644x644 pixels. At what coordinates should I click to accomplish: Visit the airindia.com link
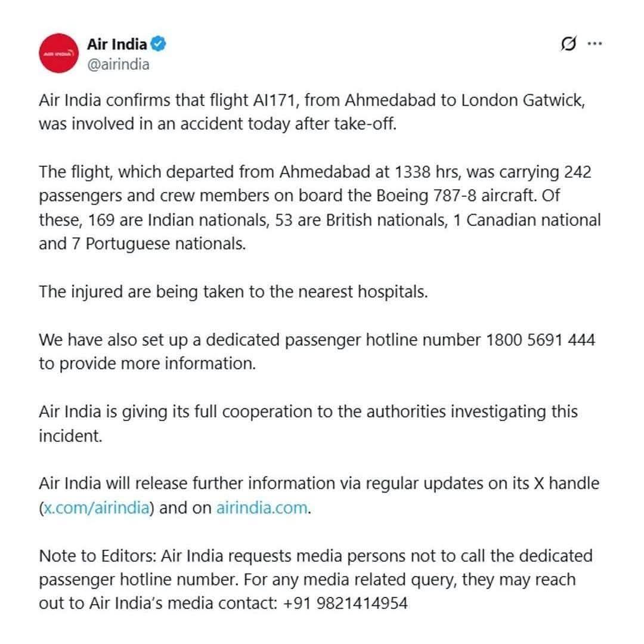click(x=262, y=509)
